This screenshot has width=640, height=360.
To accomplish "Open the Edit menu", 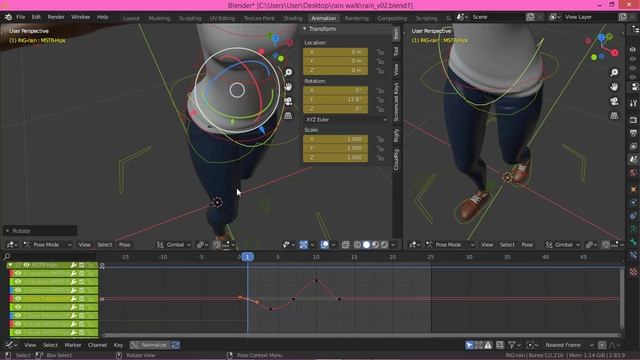I will 36,17.
